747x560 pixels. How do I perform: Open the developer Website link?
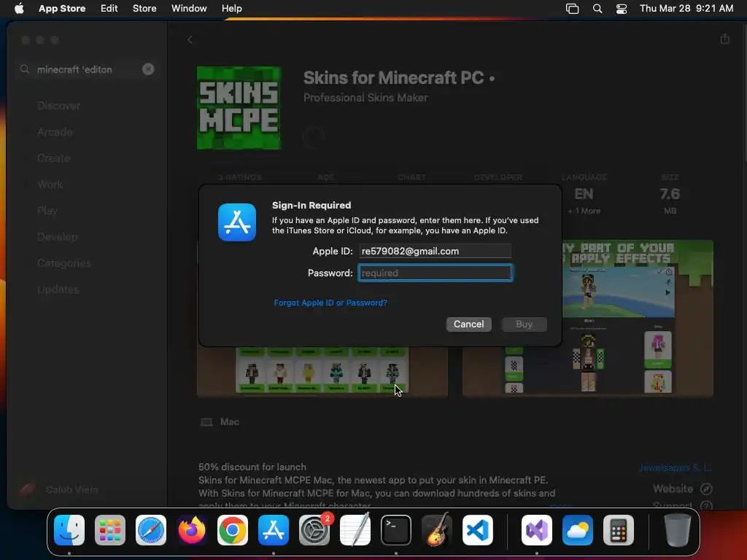[682, 489]
